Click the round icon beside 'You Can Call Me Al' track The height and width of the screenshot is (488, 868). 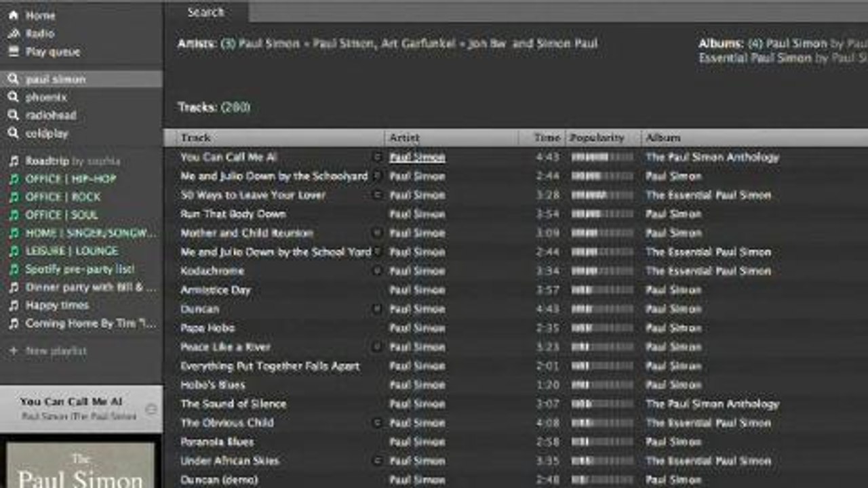point(378,157)
